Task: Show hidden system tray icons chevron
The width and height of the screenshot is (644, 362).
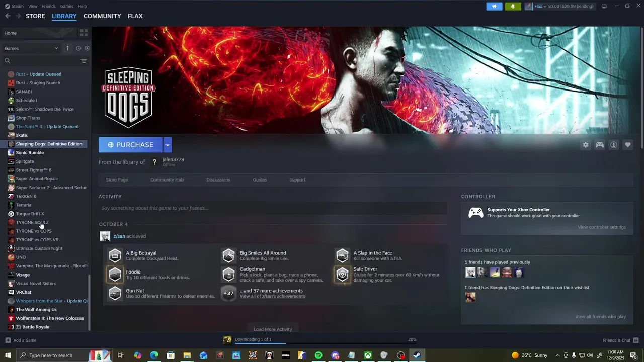Action: (557, 355)
